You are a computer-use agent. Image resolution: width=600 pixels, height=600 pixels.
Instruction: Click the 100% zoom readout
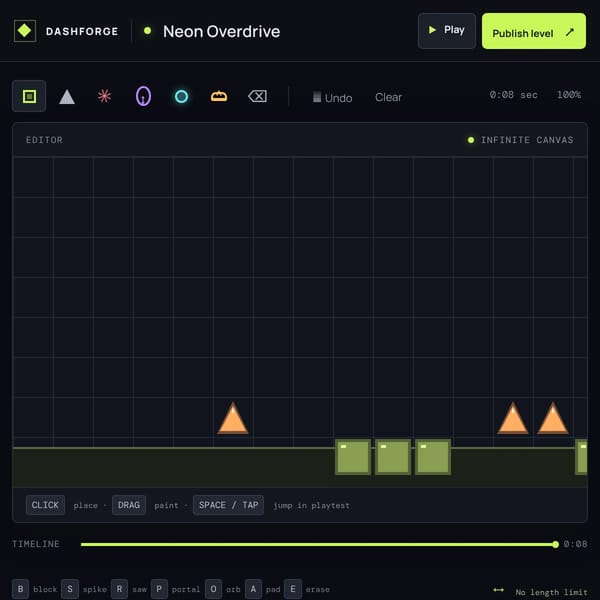(x=569, y=95)
